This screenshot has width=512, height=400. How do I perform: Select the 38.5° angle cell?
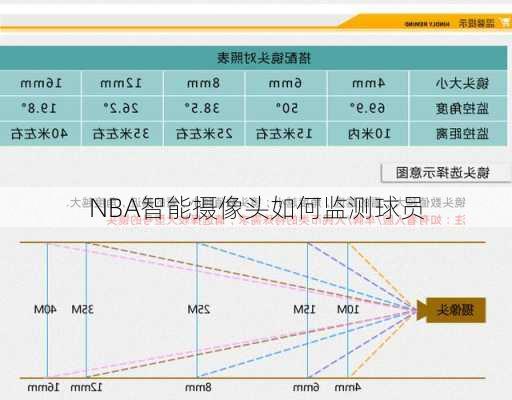click(204, 108)
